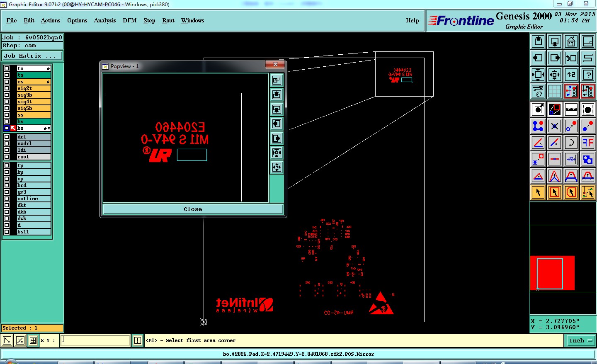Viewport: 597px width, 364px height.
Task: Click the mirror feature icon
Action: [588, 143]
